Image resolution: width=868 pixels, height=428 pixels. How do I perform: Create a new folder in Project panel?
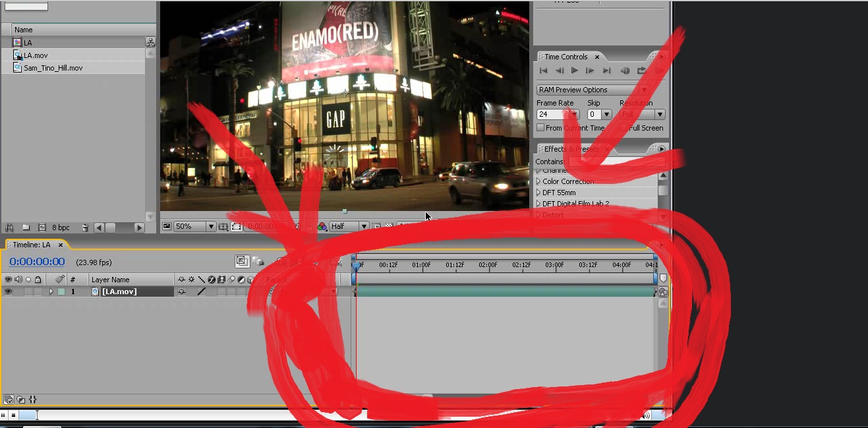click(26, 228)
